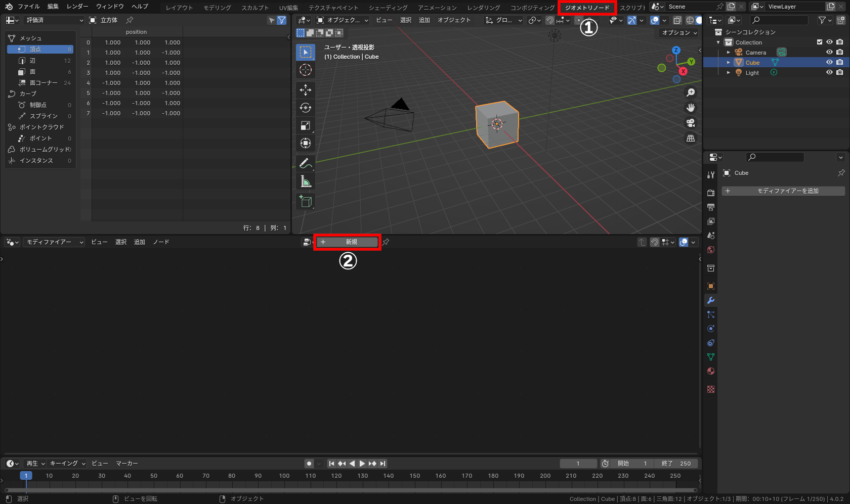This screenshot has width=850, height=504.
Task: Open the レンダー menu
Action: point(77,7)
